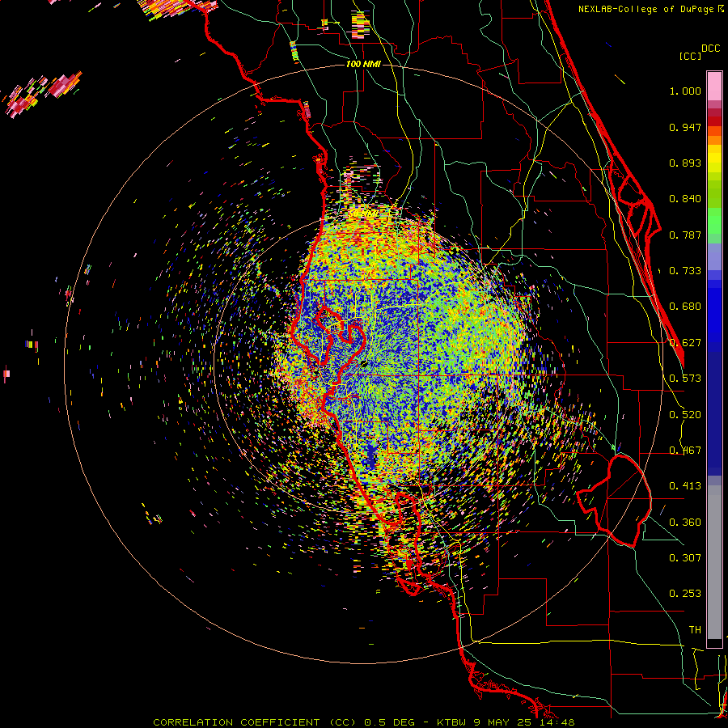
Task: Click the NEXLAB-College of DuPage watermark text
Action: (x=650, y=9)
